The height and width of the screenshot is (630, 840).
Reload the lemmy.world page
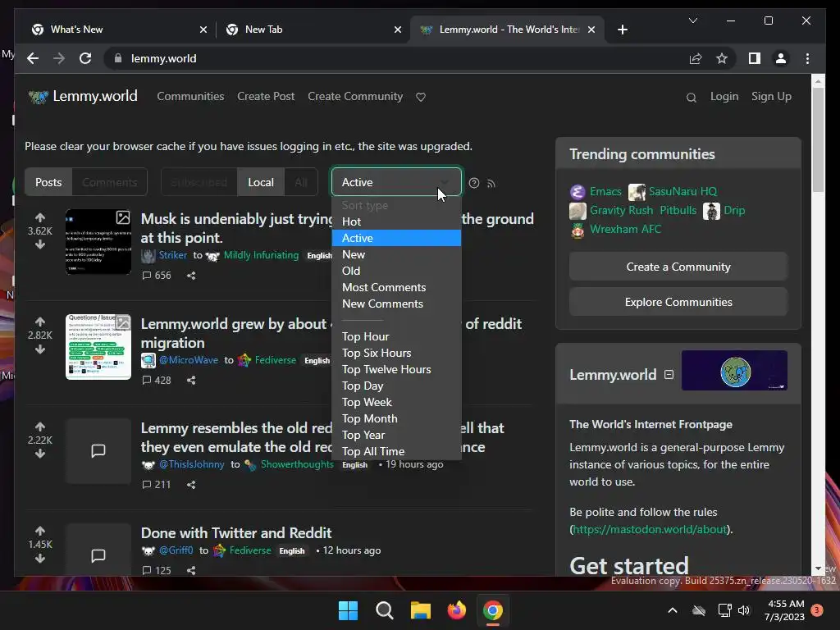pos(85,58)
